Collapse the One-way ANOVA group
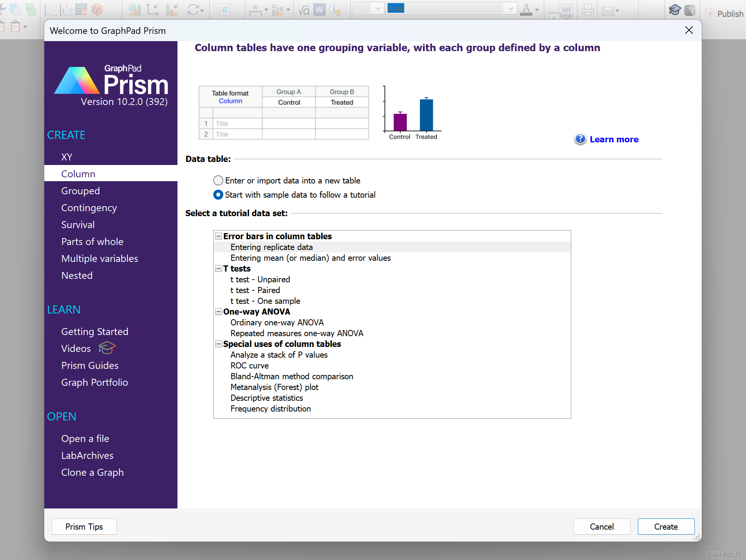746x560 pixels. coord(219,312)
